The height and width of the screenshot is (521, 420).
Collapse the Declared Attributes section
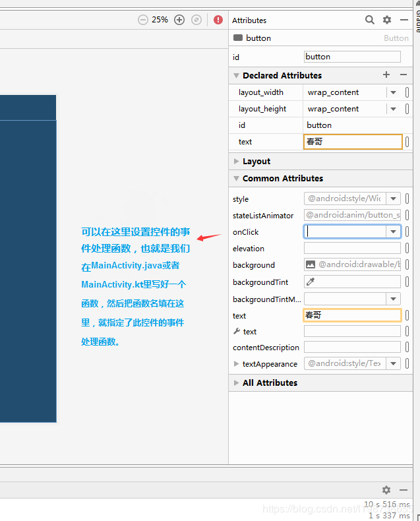[236, 75]
